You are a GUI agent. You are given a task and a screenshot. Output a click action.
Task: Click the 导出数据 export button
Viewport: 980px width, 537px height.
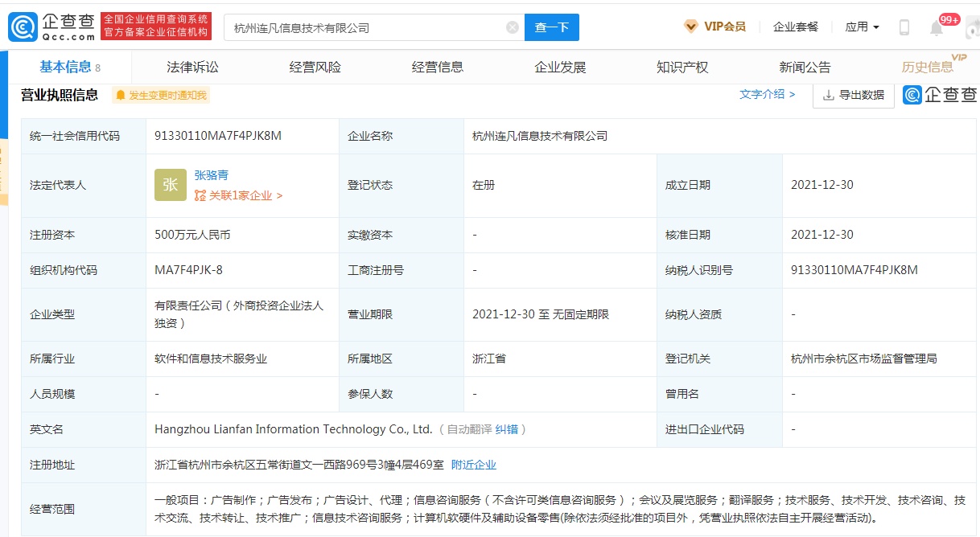pyautogui.click(x=854, y=95)
